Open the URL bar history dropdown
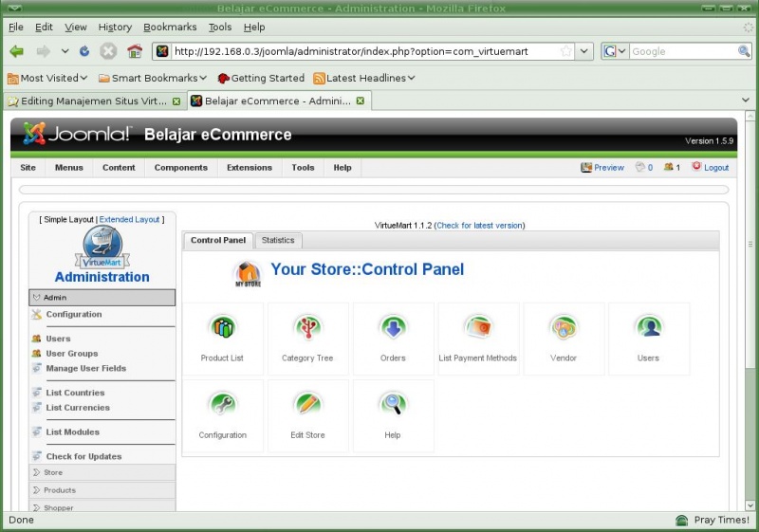Viewport: 759px width, 532px height. pyautogui.click(x=584, y=51)
